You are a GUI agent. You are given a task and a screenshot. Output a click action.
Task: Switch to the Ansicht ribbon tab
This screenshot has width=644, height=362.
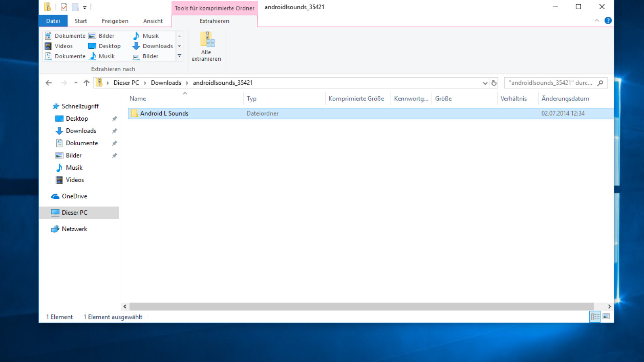(153, 21)
